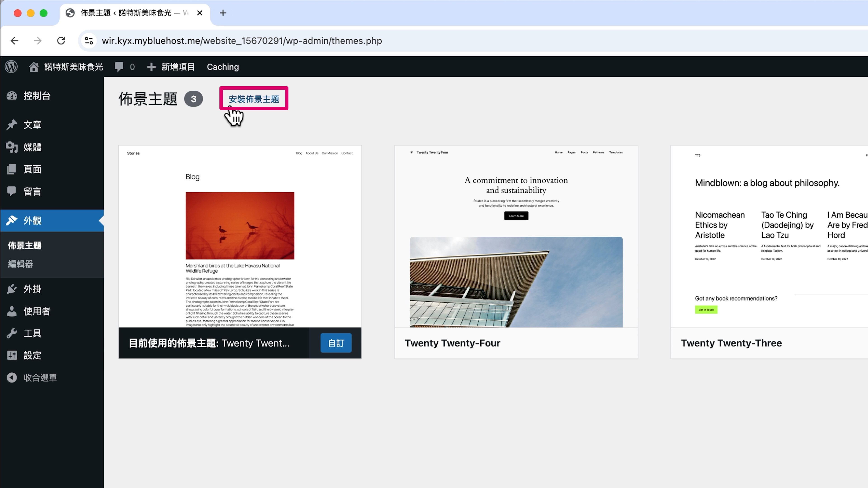Click the 自訂 customize button
868x488 pixels.
coord(336,343)
